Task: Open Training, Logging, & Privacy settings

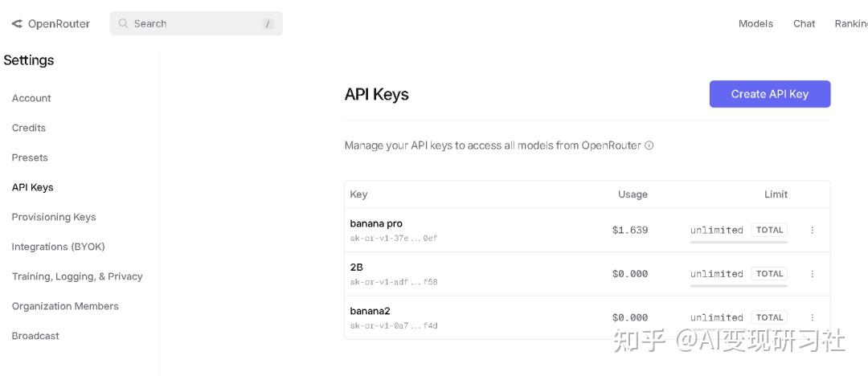Action: click(77, 276)
